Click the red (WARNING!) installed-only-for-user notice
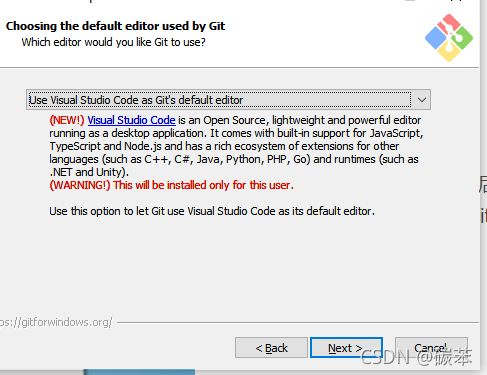This screenshot has height=375, width=487. 171,185
